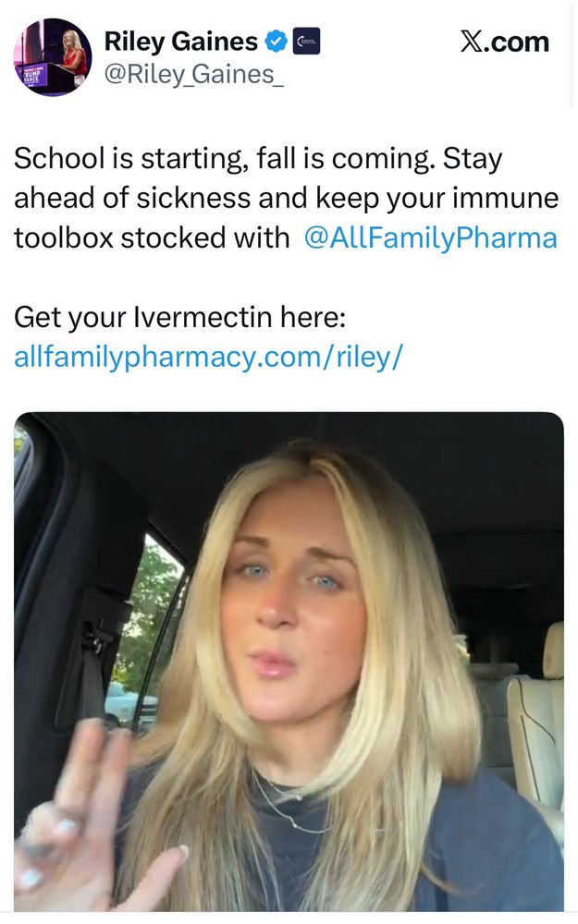Image resolution: width=578 pixels, height=924 pixels.
Task: Click the X logo in the X.com watermark
Action: 471,42
